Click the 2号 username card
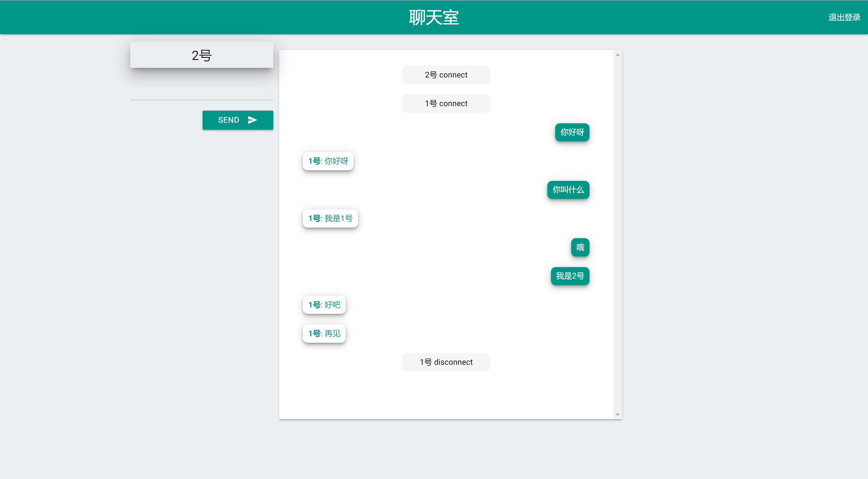 click(202, 55)
